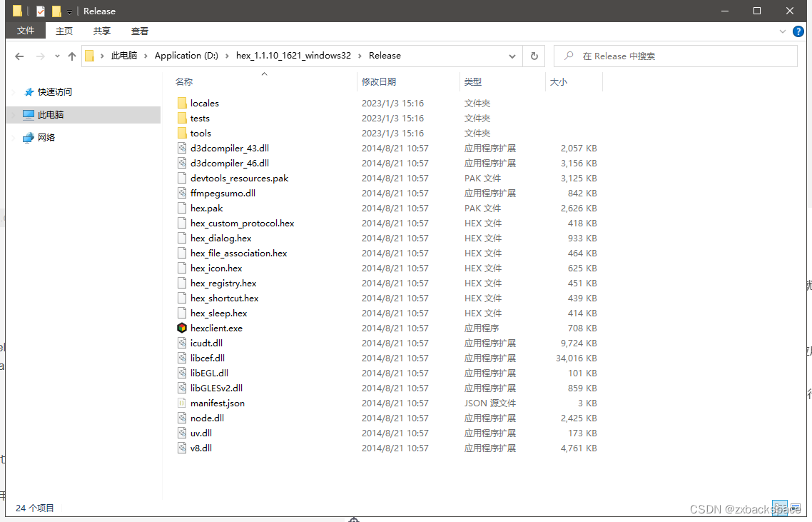Open the Customize Quick Access Toolbar dropdown

[x=69, y=11]
